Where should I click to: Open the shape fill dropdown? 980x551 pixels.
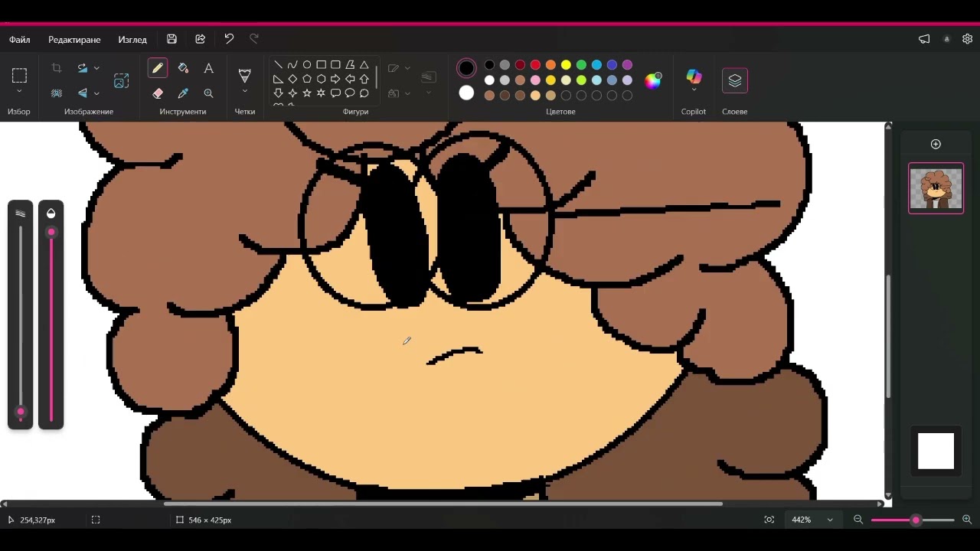(x=399, y=93)
